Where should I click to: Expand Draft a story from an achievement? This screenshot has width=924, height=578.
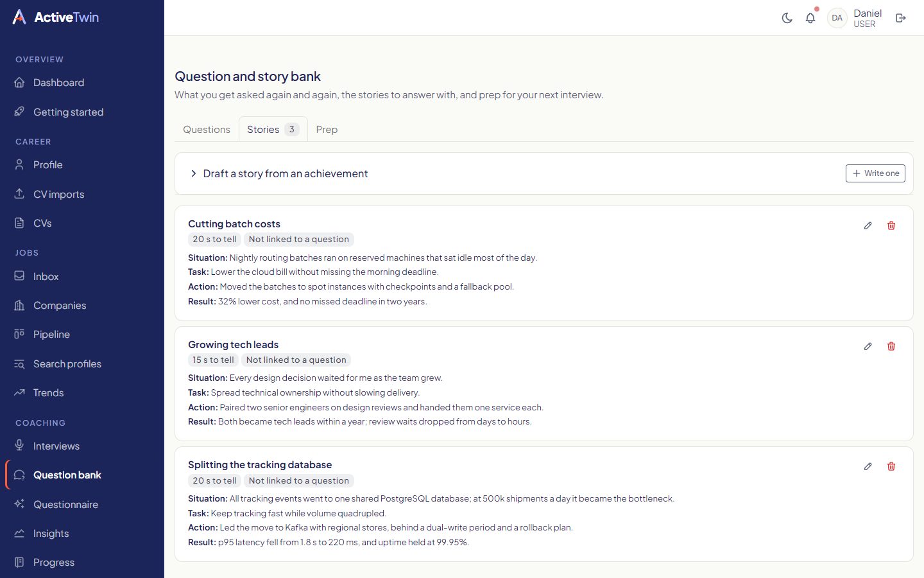(278, 173)
